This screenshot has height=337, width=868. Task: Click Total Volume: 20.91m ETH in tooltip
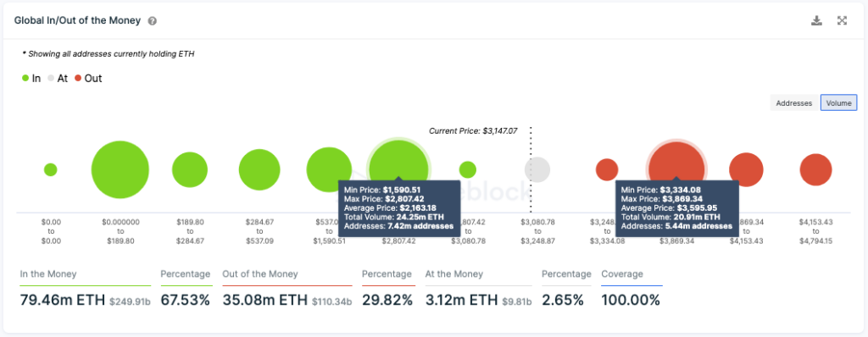tap(670, 217)
